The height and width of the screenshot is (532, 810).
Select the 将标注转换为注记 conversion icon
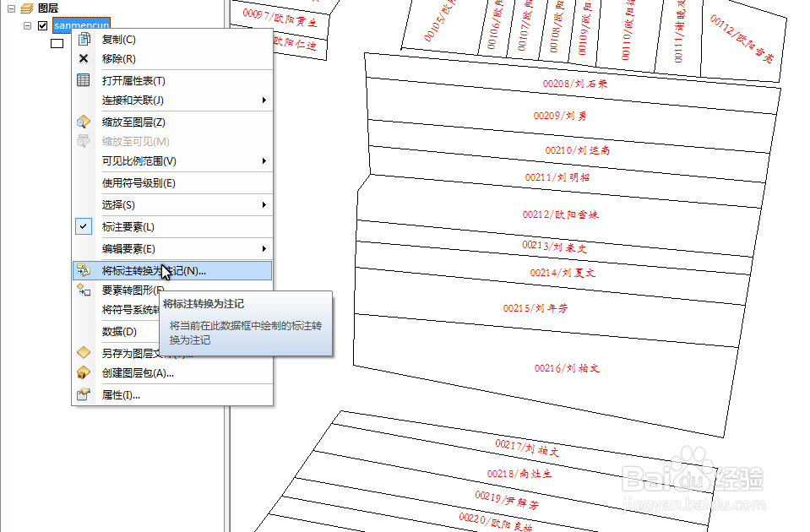[x=82, y=270]
